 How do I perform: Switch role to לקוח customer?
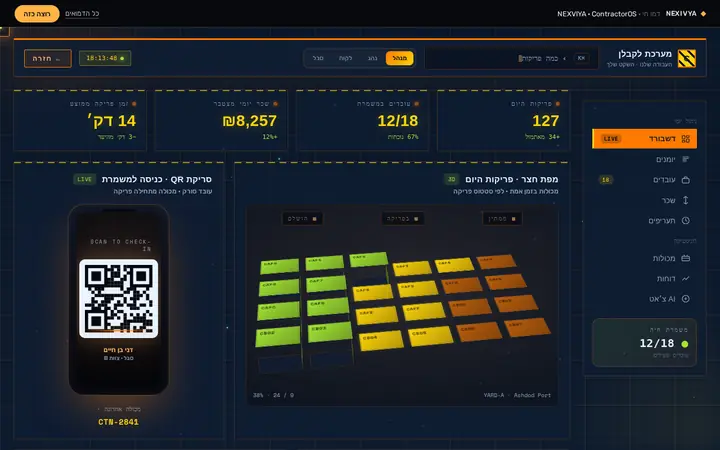click(x=345, y=58)
